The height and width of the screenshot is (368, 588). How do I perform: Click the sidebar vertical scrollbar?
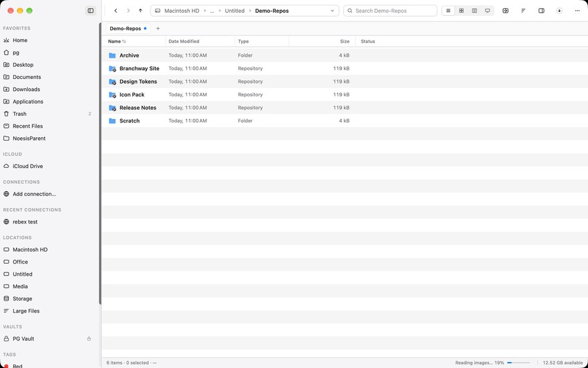[100, 163]
